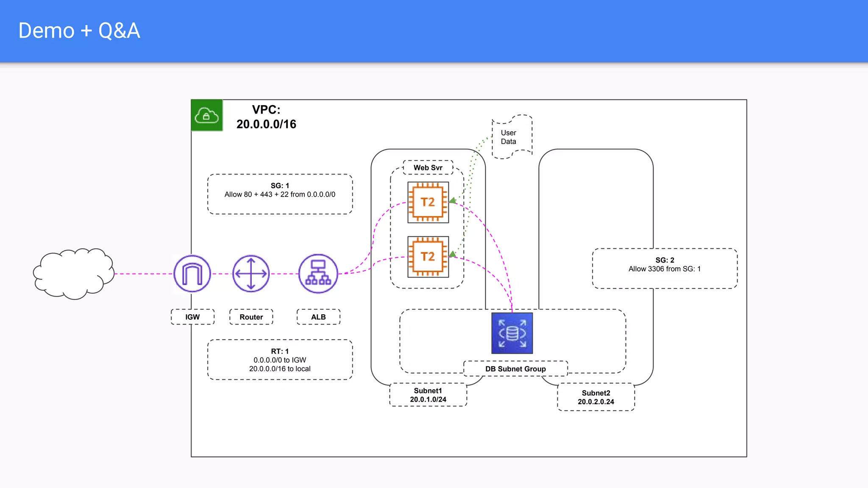Click the SG: 1 security group box
Screen dimensions: 868x488
pyautogui.click(x=280, y=194)
